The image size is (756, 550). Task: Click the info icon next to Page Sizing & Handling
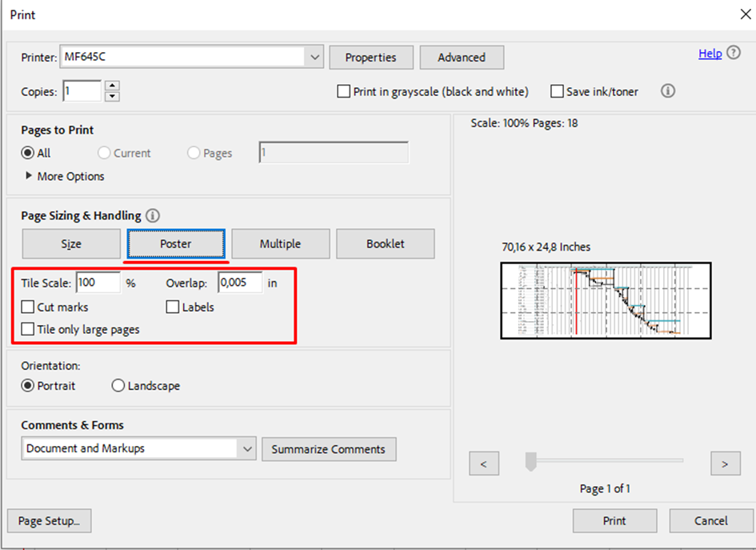(153, 216)
